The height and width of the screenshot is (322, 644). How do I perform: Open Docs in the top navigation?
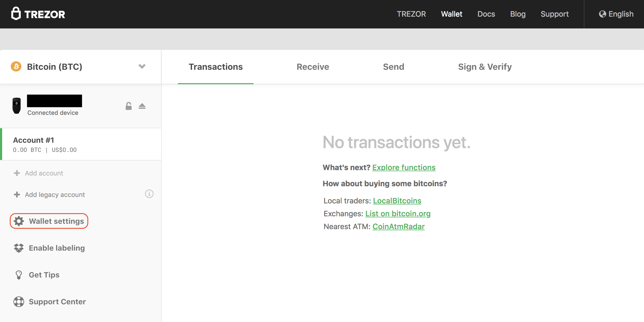(x=486, y=14)
